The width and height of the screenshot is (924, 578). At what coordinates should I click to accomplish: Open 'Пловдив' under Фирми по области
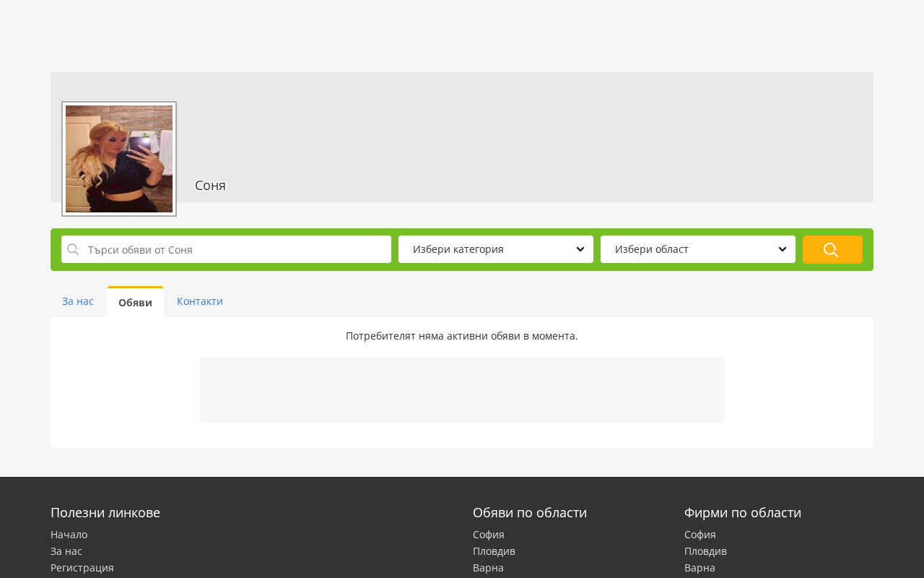click(705, 551)
